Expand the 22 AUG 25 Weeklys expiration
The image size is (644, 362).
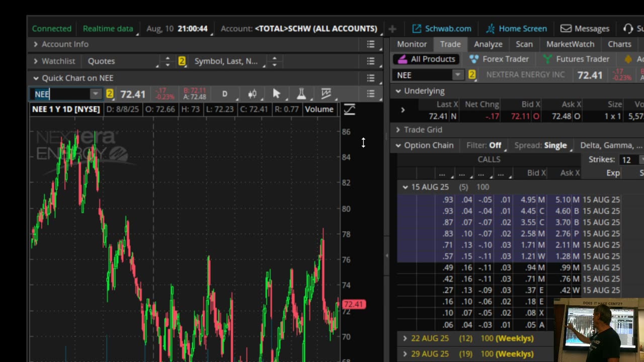tap(405, 338)
